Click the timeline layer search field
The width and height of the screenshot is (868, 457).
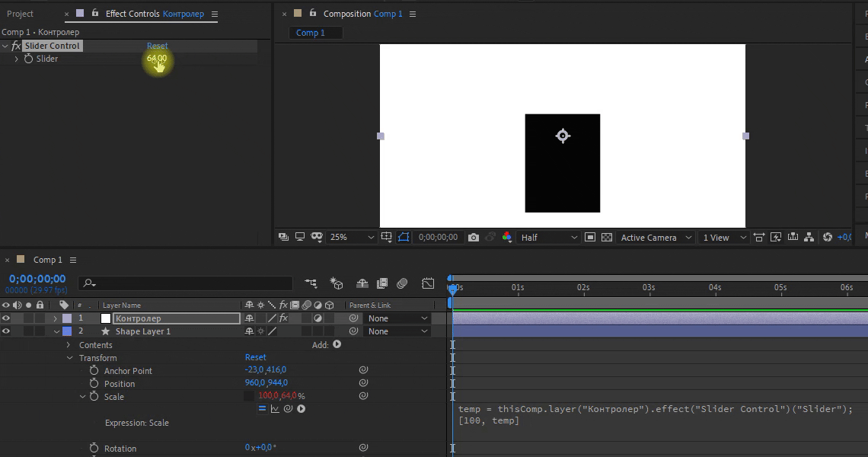coord(186,283)
